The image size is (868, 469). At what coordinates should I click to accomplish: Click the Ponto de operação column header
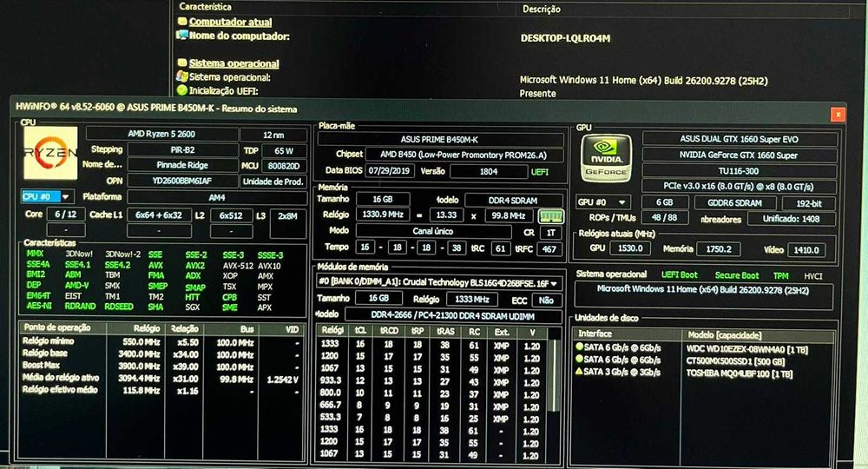coord(62,327)
